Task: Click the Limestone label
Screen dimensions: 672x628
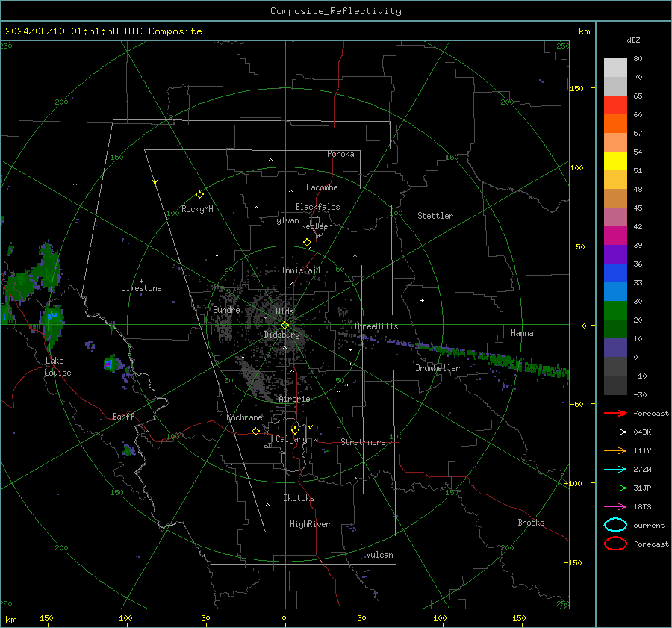Action: (141, 288)
